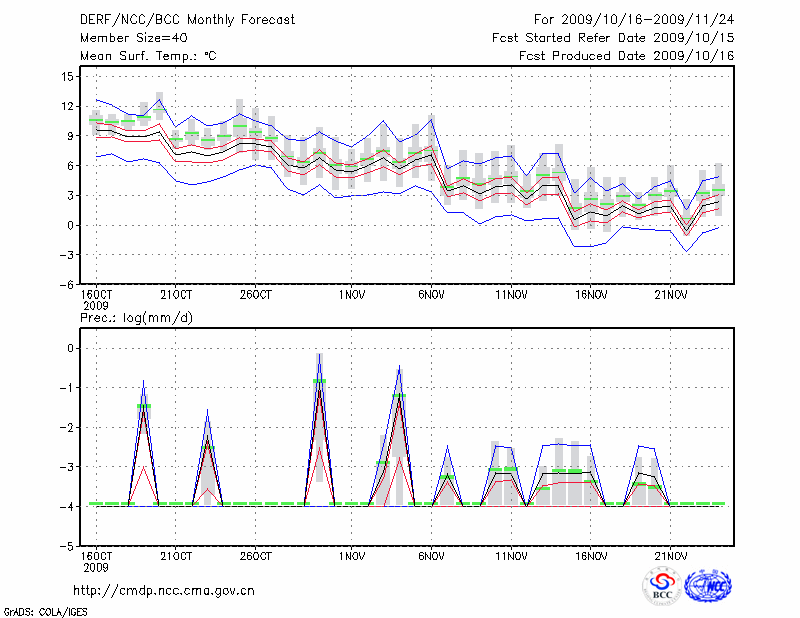Click the 16OCT 2009 label under the temperature chart
The height and width of the screenshot is (618, 800).
point(96,299)
